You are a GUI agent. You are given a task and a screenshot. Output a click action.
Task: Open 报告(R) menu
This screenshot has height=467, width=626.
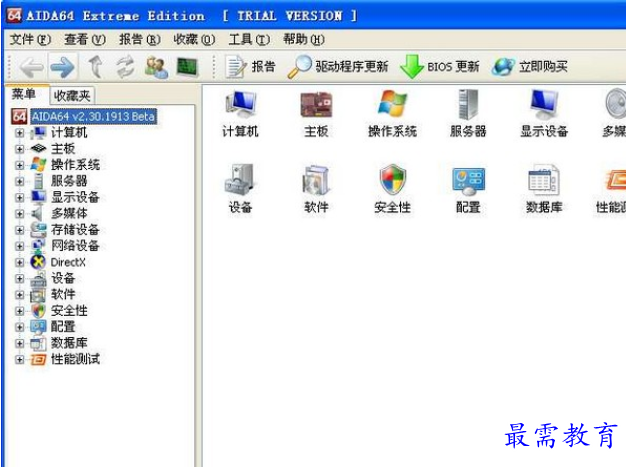pos(140,40)
